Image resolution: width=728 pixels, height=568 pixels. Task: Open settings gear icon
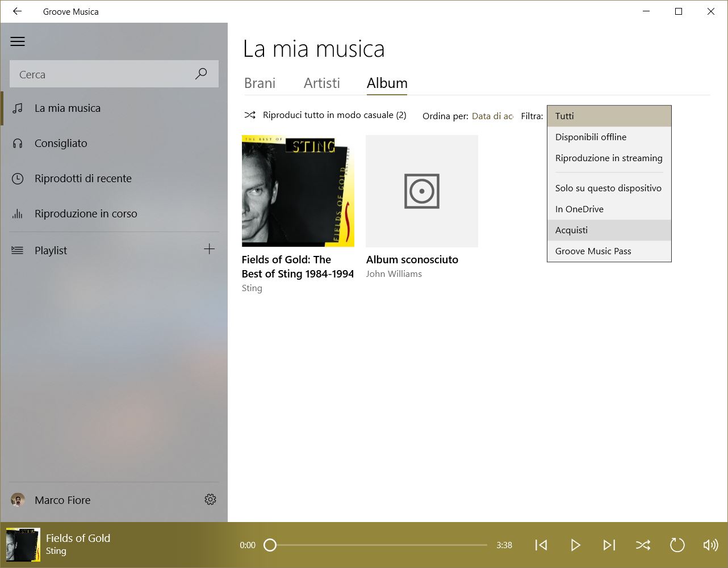click(210, 499)
